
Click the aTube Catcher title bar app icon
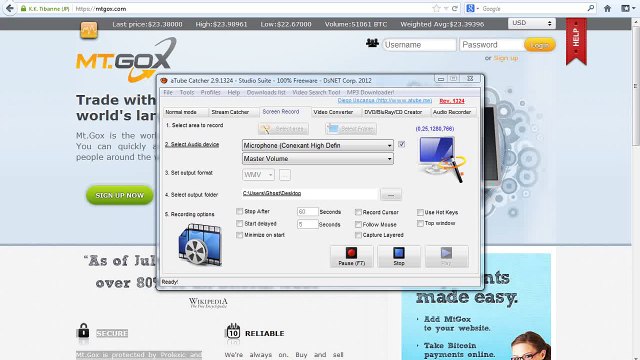point(164,80)
